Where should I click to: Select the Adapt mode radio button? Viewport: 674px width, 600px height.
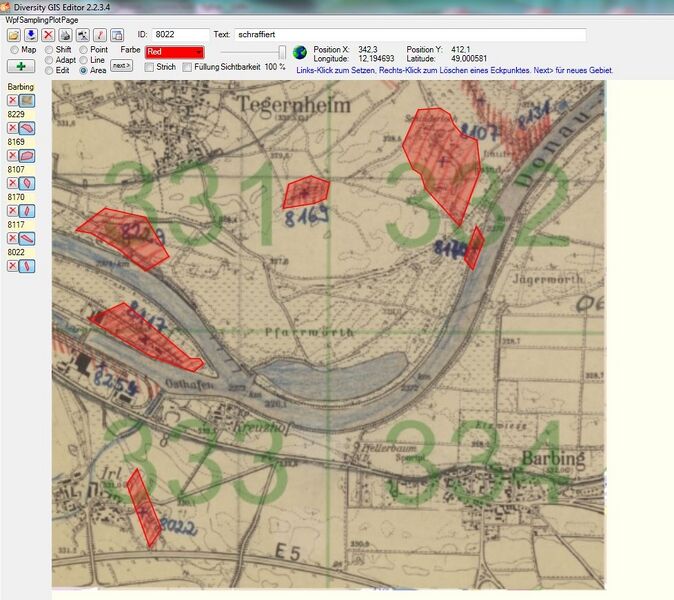tap(49, 60)
